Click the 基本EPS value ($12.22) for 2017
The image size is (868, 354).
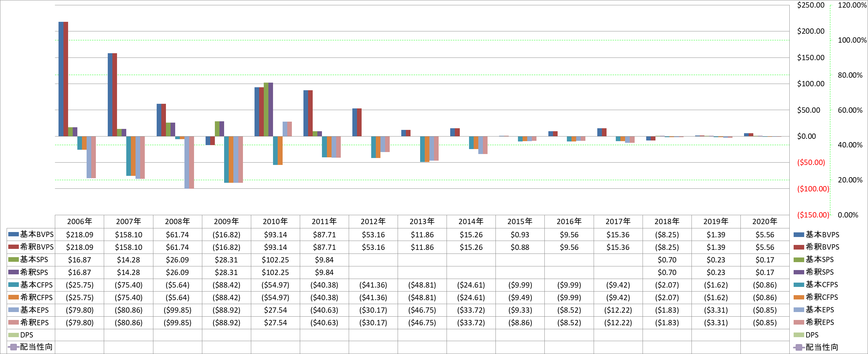pyautogui.click(x=618, y=310)
